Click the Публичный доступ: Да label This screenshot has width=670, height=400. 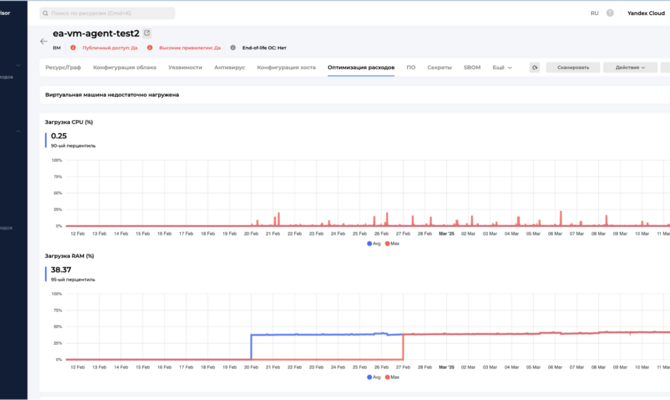pyautogui.click(x=110, y=48)
